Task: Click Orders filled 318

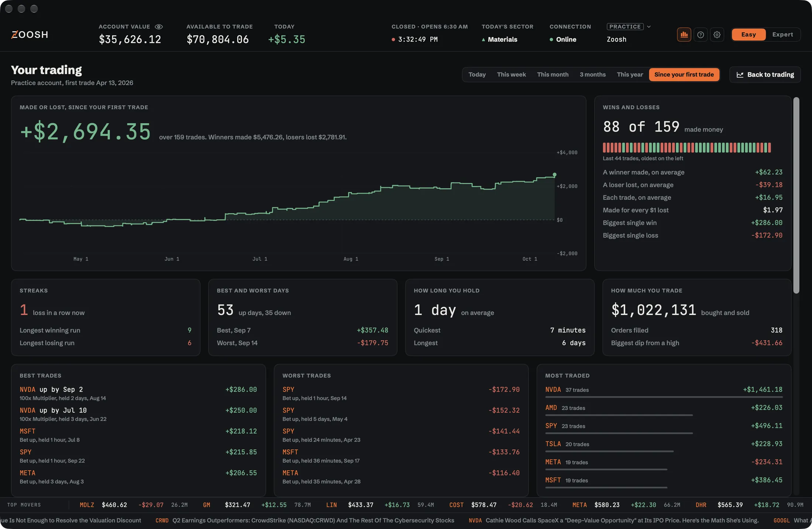Action: click(x=696, y=330)
